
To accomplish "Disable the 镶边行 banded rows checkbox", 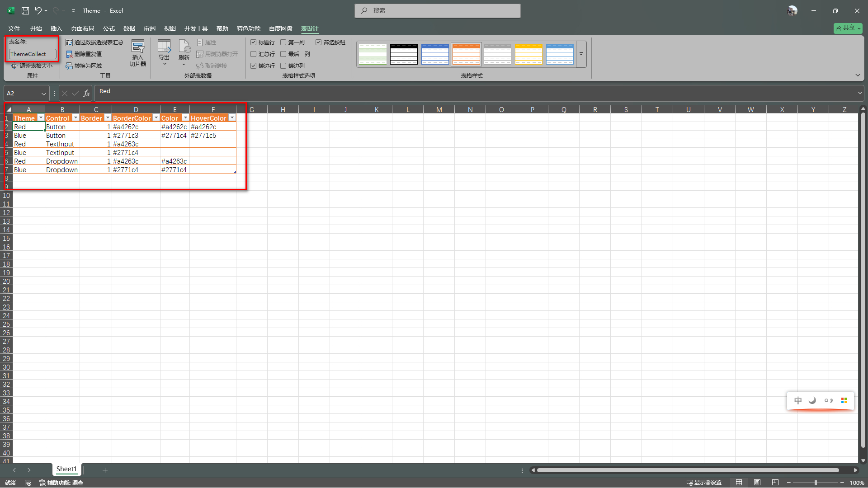I will point(254,66).
